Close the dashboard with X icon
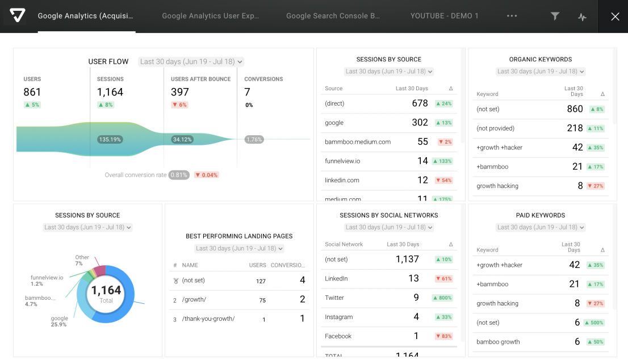This screenshot has height=364, width=628. [615, 16]
